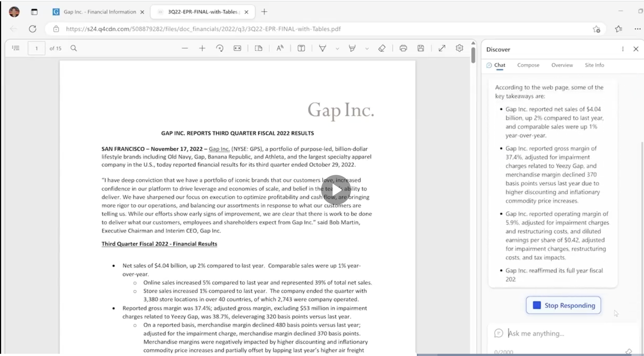
Task: Close the Gap Inc. Financial Information tab
Action: [x=142, y=12]
